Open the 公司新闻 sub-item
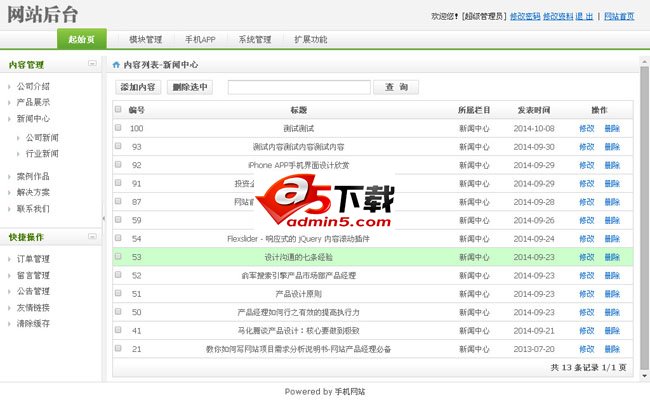Screen dimensions: 650x402 tap(42, 138)
